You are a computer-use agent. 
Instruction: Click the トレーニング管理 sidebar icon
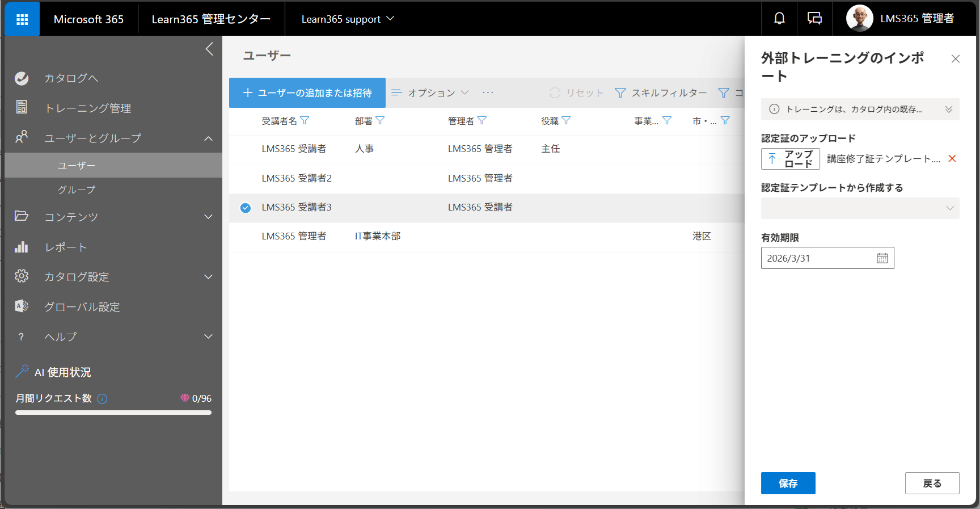point(22,107)
